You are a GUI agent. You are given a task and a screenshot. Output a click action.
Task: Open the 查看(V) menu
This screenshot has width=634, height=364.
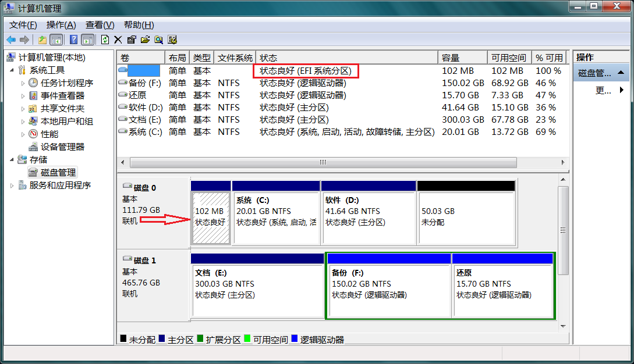click(100, 25)
